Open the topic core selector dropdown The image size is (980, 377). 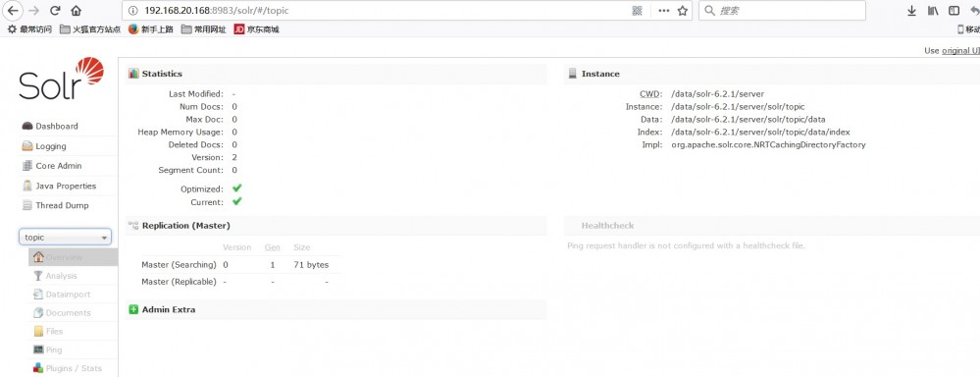tap(65, 237)
